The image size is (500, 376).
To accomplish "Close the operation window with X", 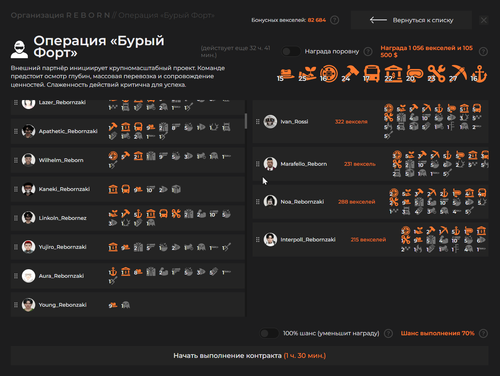I will pos(484,20).
